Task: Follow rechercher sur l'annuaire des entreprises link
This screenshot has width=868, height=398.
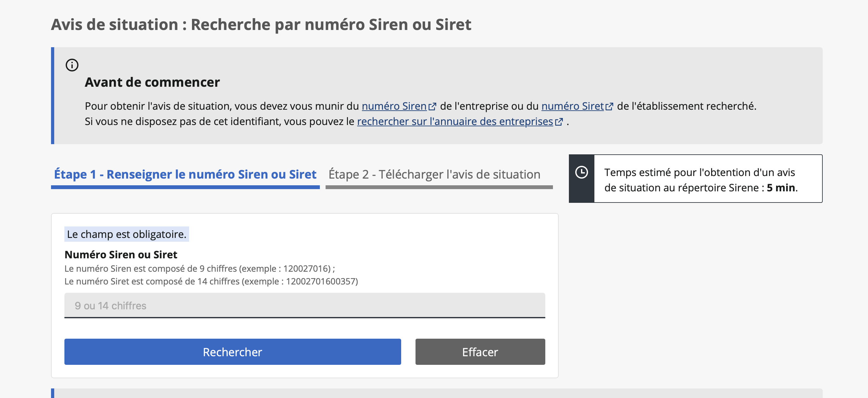Action: pos(455,121)
